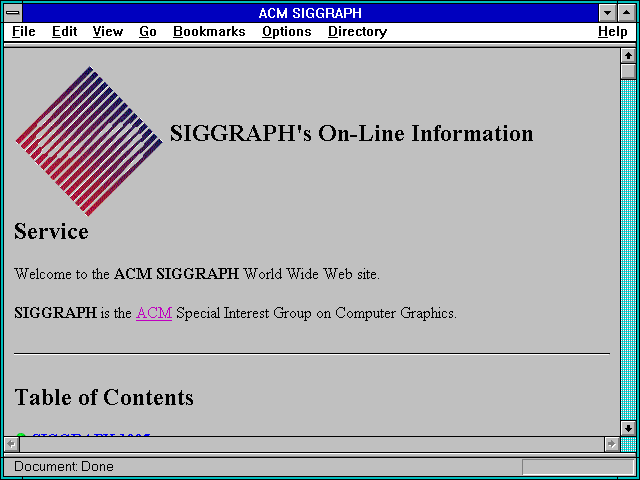Click the maximize window up-arrow button

pyautogui.click(x=627, y=13)
